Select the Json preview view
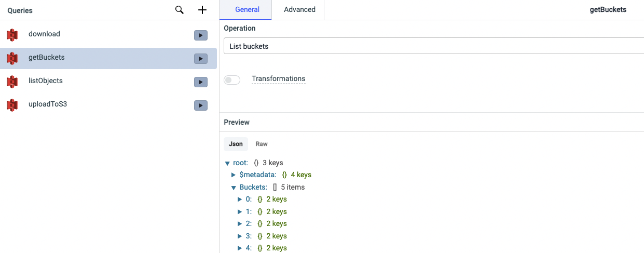 [236, 144]
